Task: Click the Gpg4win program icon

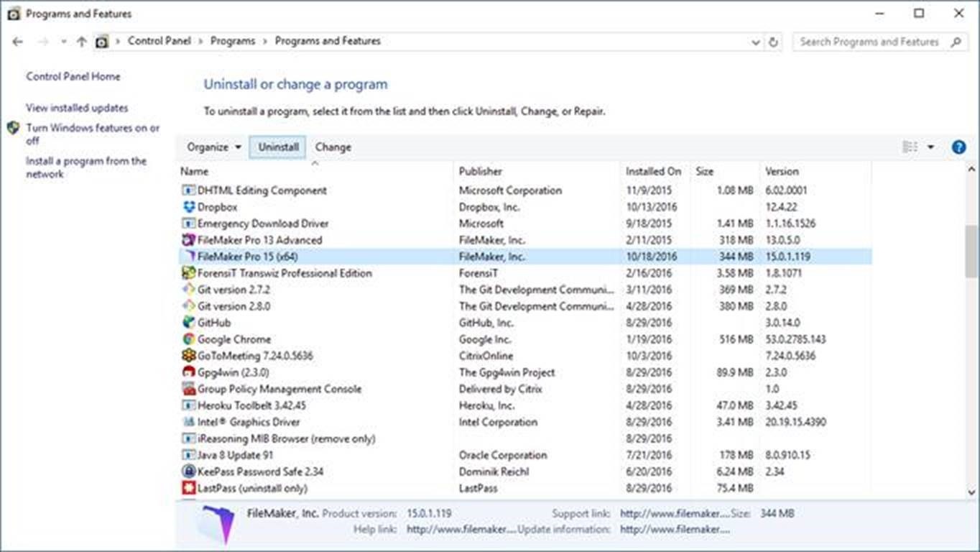Action: (x=188, y=372)
